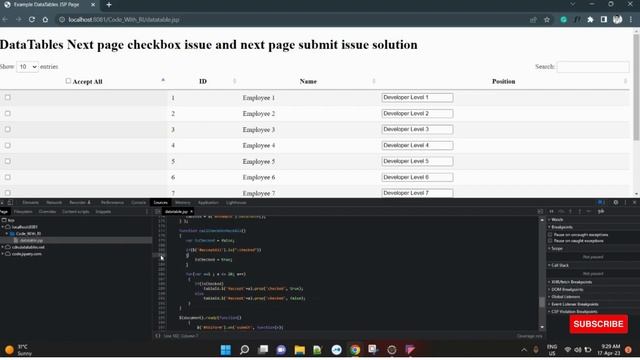Expand Event Listener Breakpoints section

click(x=574, y=304)
